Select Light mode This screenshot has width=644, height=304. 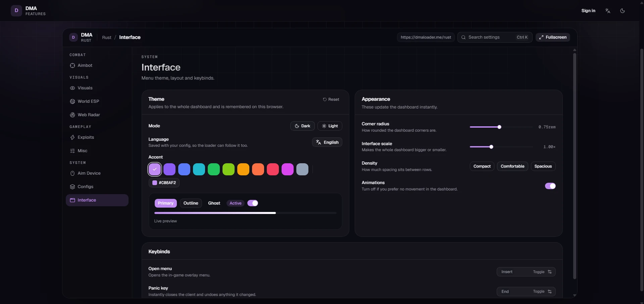[330, 126]
